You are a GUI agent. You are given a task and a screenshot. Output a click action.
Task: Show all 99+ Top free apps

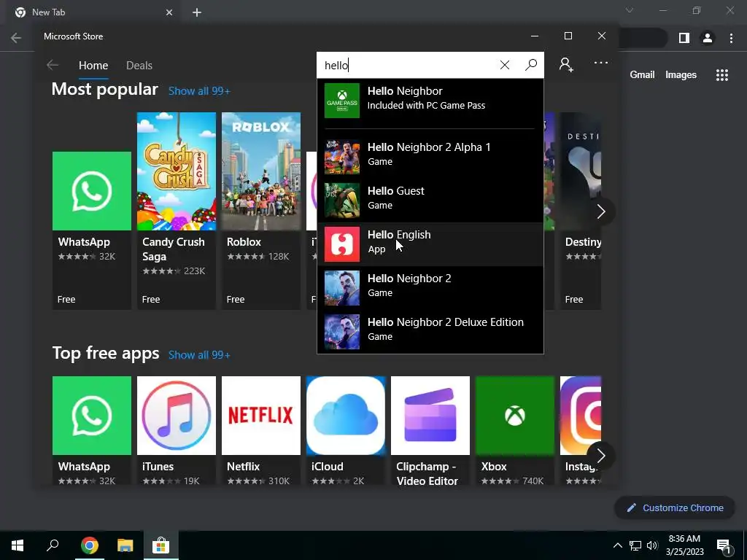(199, 355)
